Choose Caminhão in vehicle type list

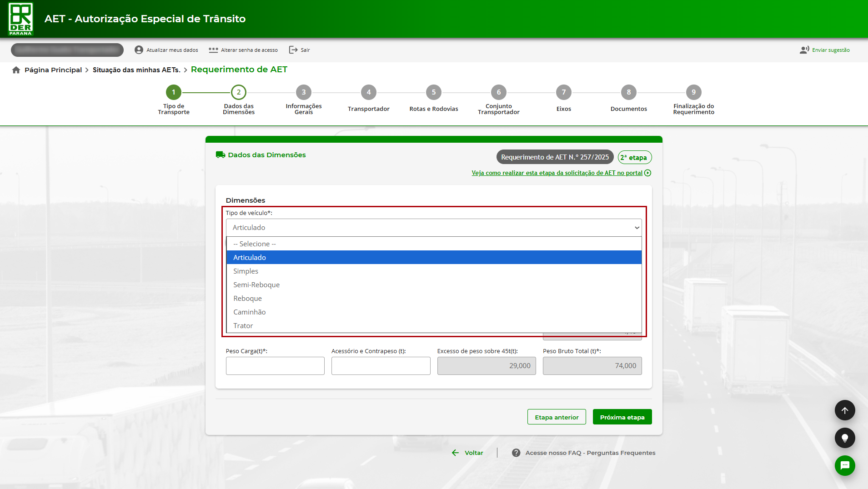[x=434, y=312]
